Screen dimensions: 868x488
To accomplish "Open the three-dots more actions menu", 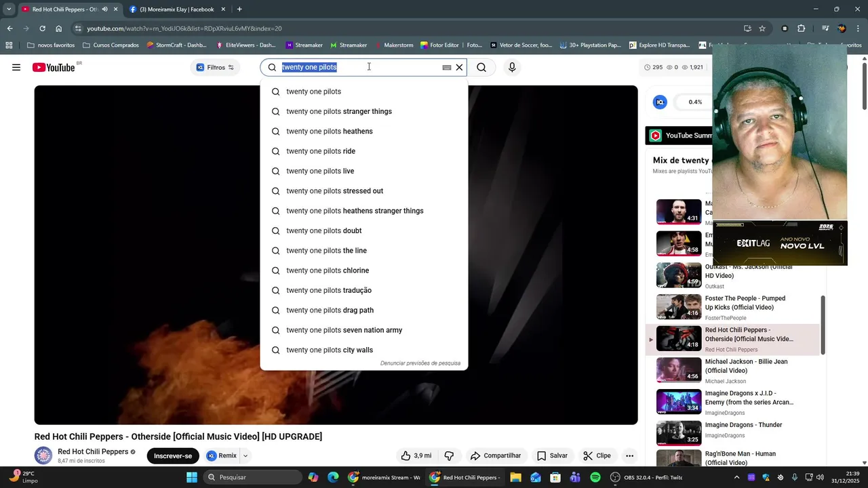I will 630,456.
